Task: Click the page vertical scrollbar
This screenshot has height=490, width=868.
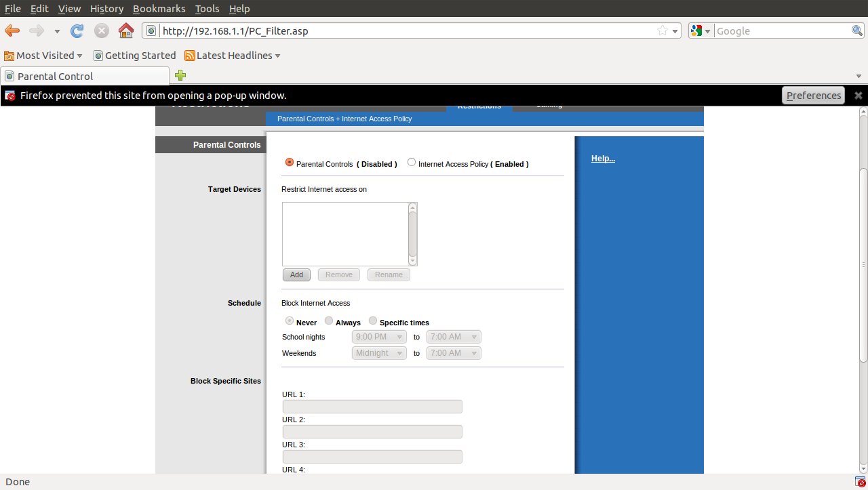Action: coord(863,264)
